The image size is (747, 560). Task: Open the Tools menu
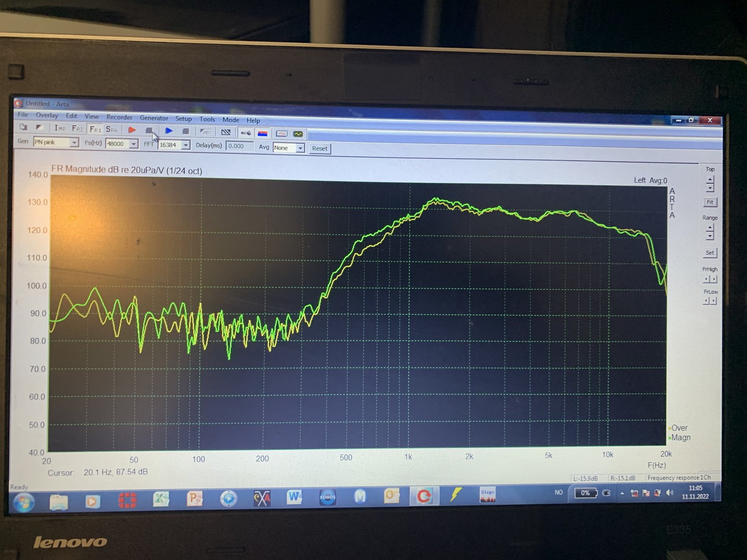[207, 119]
